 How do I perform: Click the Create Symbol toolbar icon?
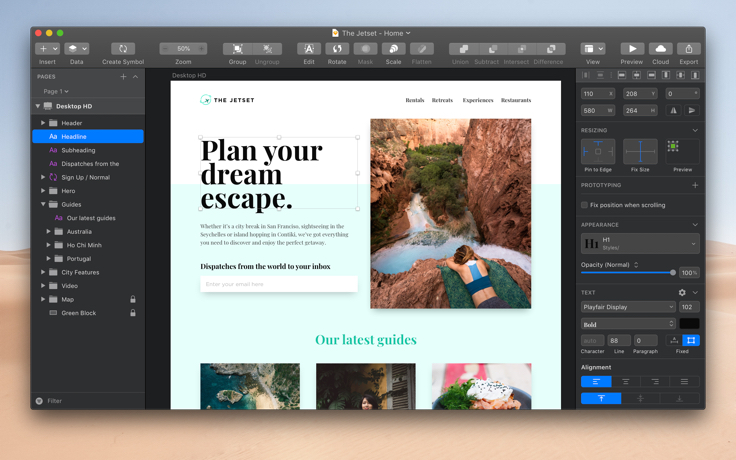(123, 49)
